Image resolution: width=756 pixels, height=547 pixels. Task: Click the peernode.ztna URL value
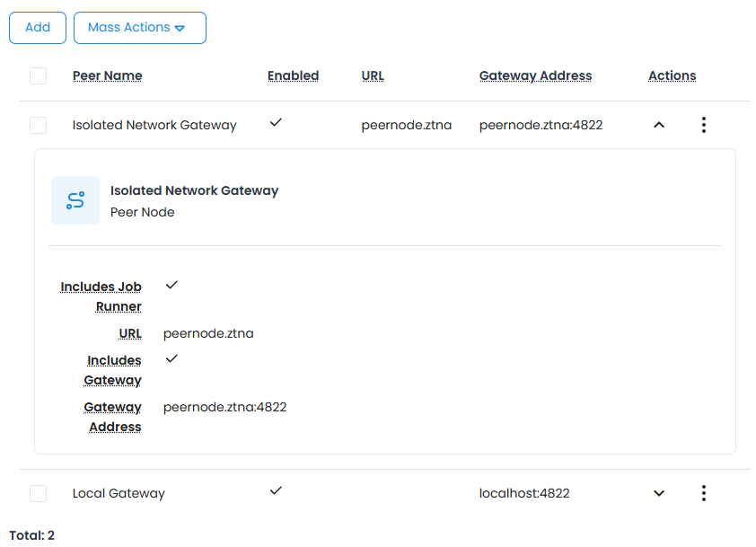[406, 125]
